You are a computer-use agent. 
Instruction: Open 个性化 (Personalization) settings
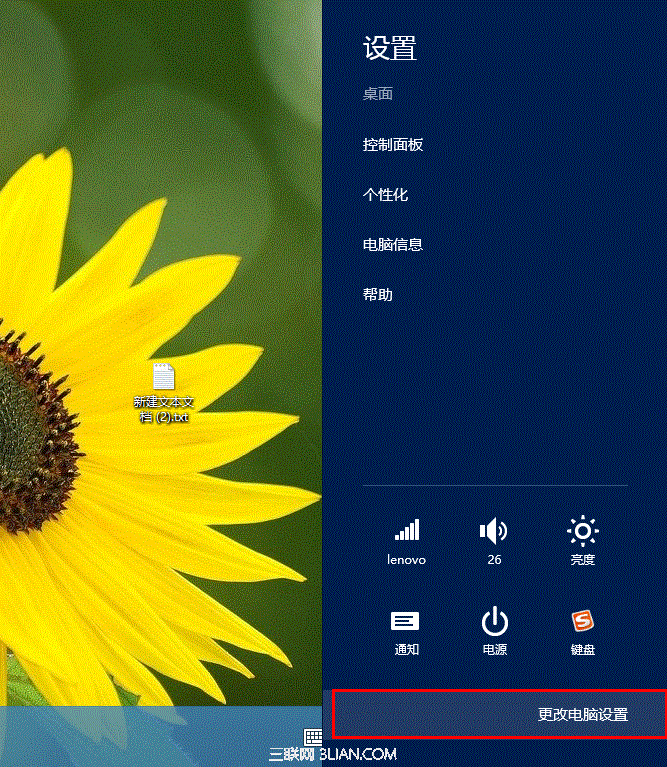point(385,195)
